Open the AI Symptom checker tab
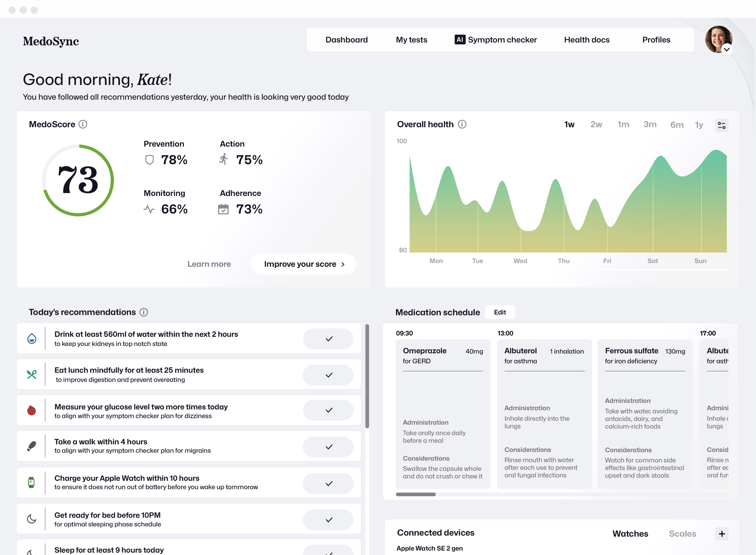Viewport: 756px width, 555px height. pos(496,40)
